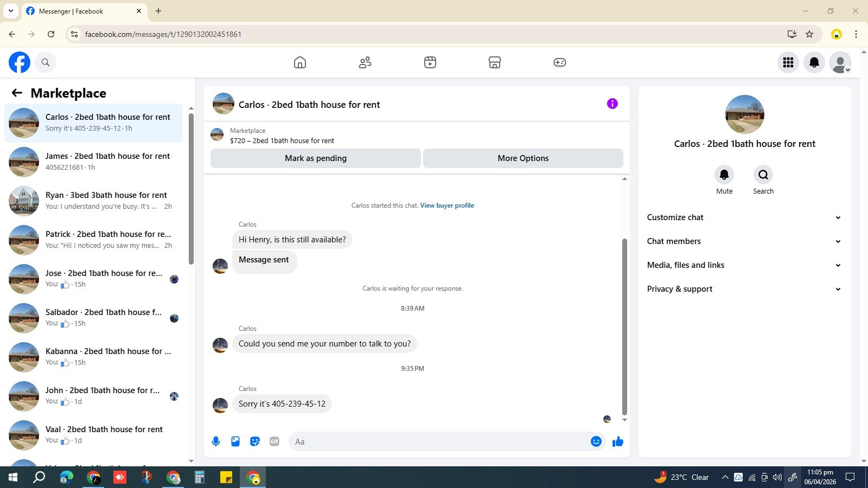Click the Facebook search magnifier icon
The height and width of the screenshot is (488, 868).
[x=46, y=62]
